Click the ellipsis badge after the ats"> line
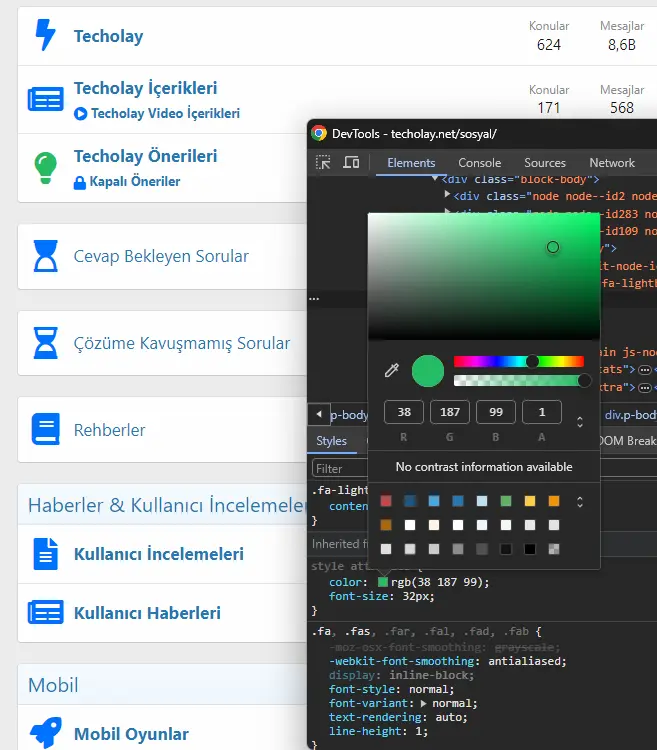The height and width of the screenshot is (750, 657). (645, 370)
